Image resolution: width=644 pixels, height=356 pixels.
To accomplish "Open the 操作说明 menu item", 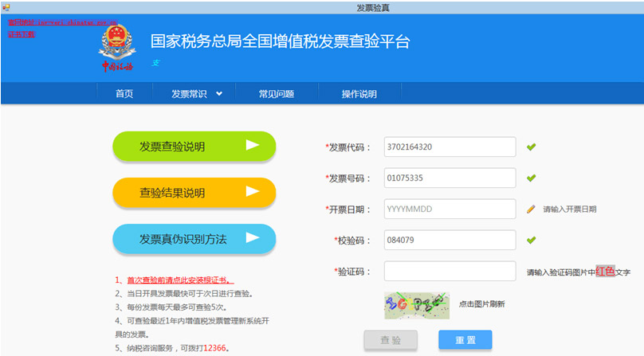I will point(359,94).
